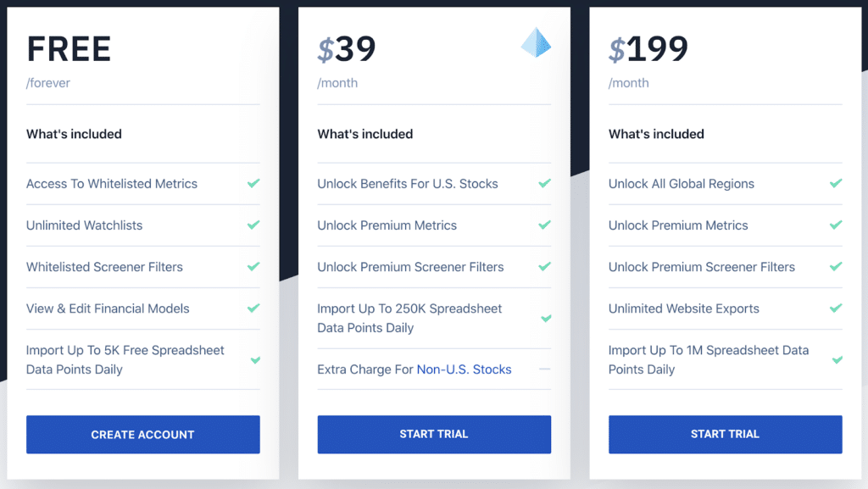
Task: Select the Whitelisted Screener Filters feature row
Action: [104, 267]
